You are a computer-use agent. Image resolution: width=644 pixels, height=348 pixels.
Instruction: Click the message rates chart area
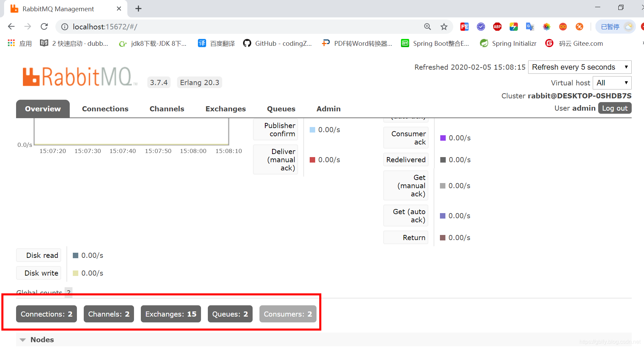tap(132, 131)
